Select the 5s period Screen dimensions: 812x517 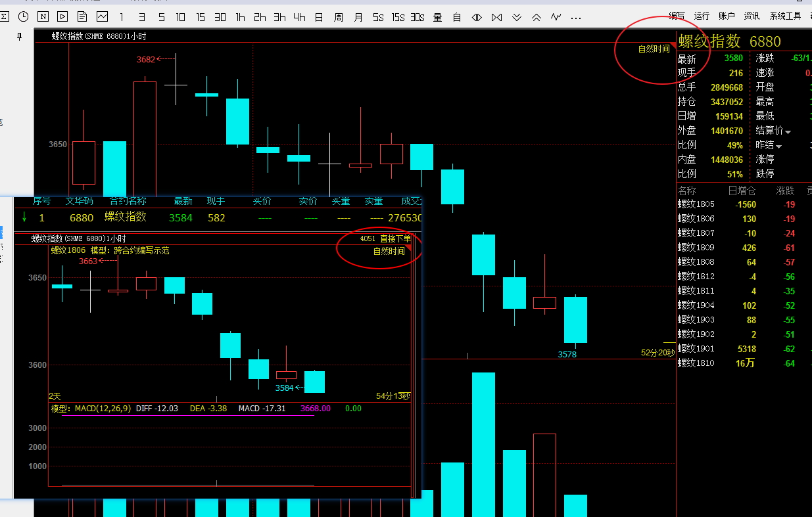click(x=378, y=16)
